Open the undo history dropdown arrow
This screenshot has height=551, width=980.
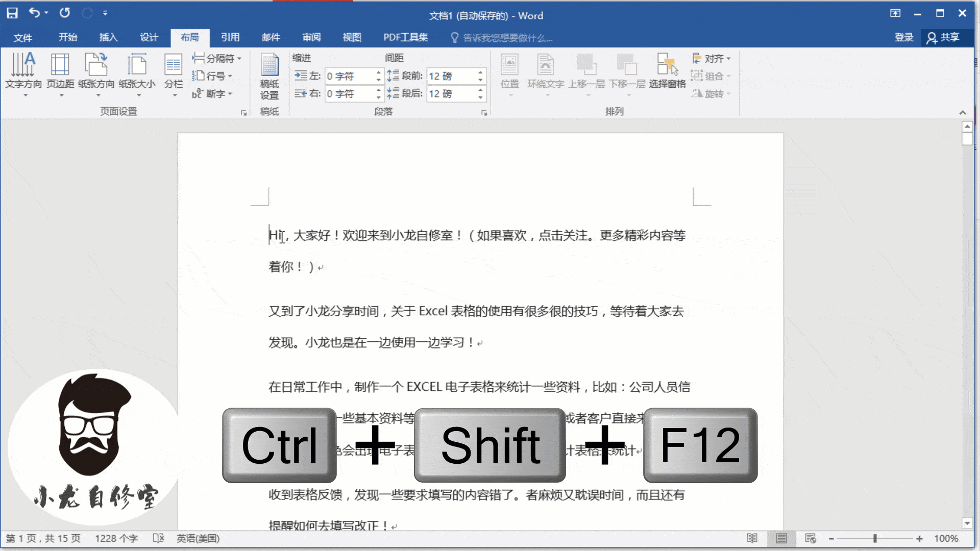[x=46, y=13]
